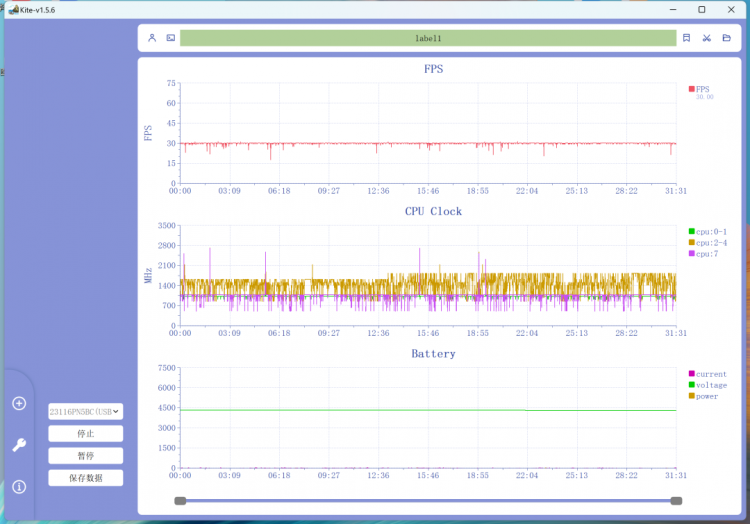Screen dimensions: 750x524
Task: Open the folder icon in top bar
Action: click(727, 38)
